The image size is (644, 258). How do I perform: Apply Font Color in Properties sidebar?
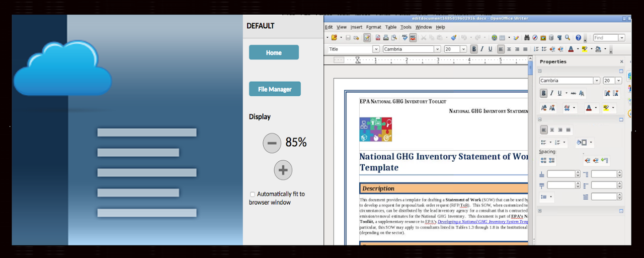[589, 108]
